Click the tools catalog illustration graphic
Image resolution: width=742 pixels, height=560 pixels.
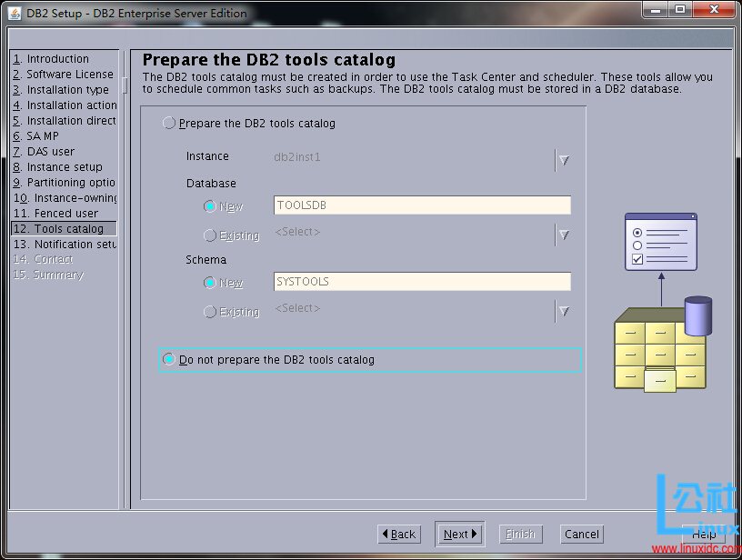[x=662, y=303]
